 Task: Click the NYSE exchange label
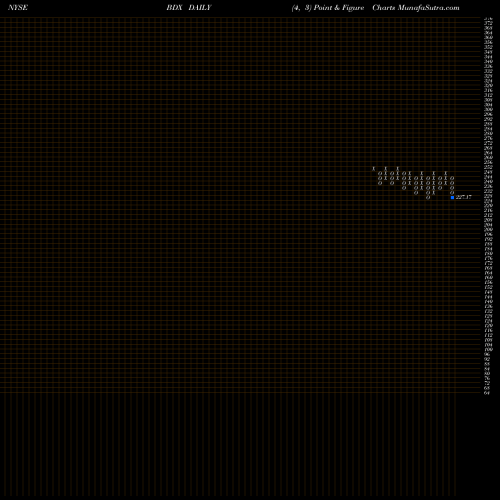(18, 8)
